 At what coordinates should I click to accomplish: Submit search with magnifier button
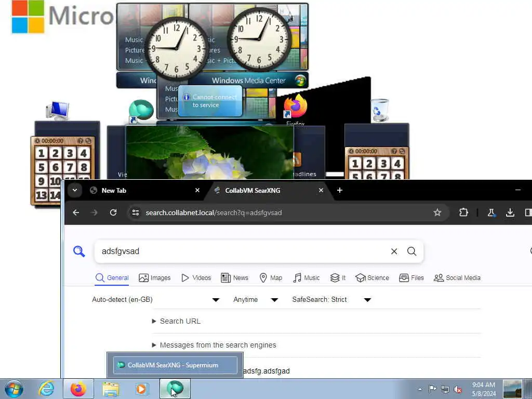[x=411, y=251]
